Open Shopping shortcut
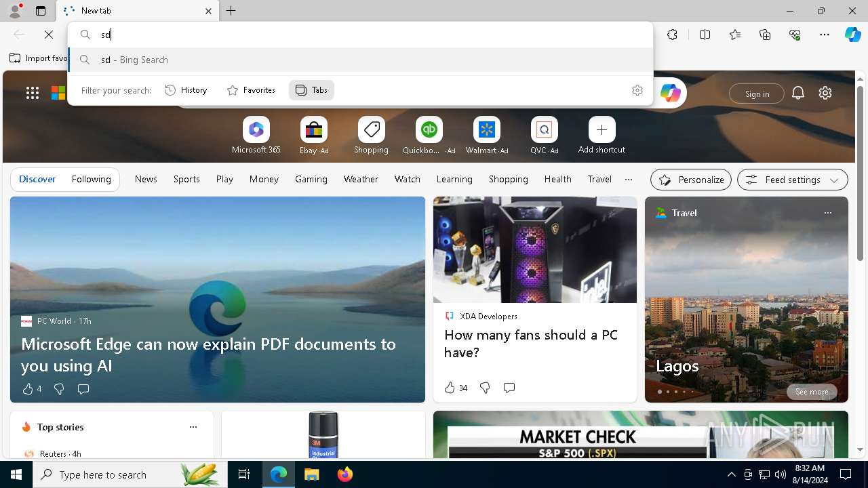The width and height of the screenshot is (868, 488). point(371,136)
